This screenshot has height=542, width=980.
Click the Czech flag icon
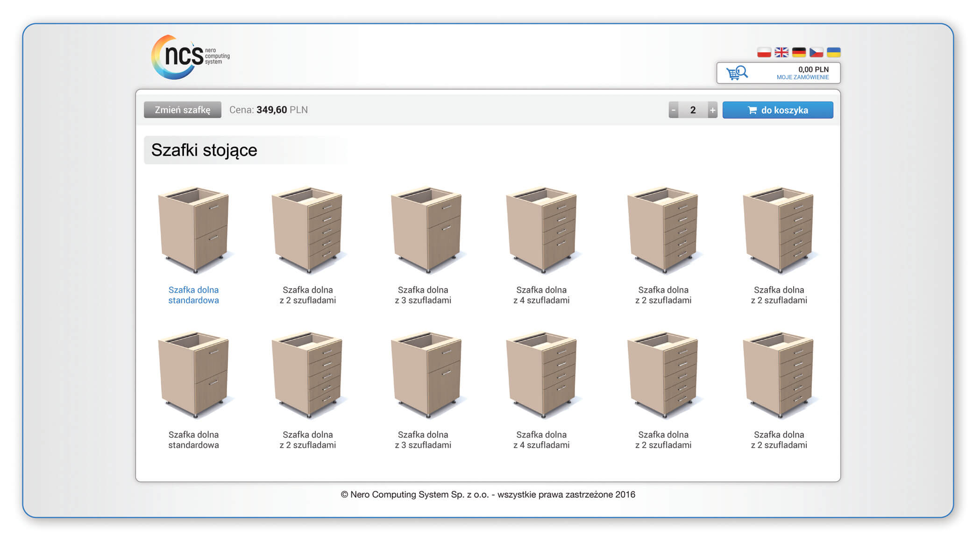(816, 52)
